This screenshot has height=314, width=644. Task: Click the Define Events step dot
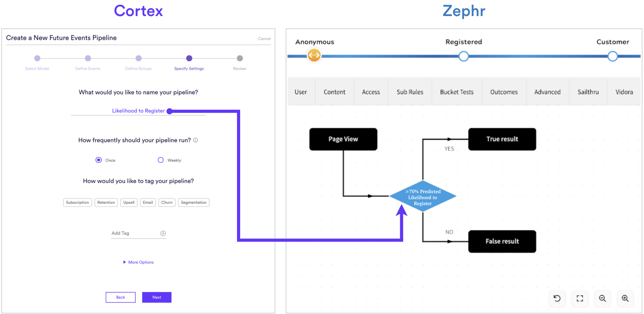(88, 58)
